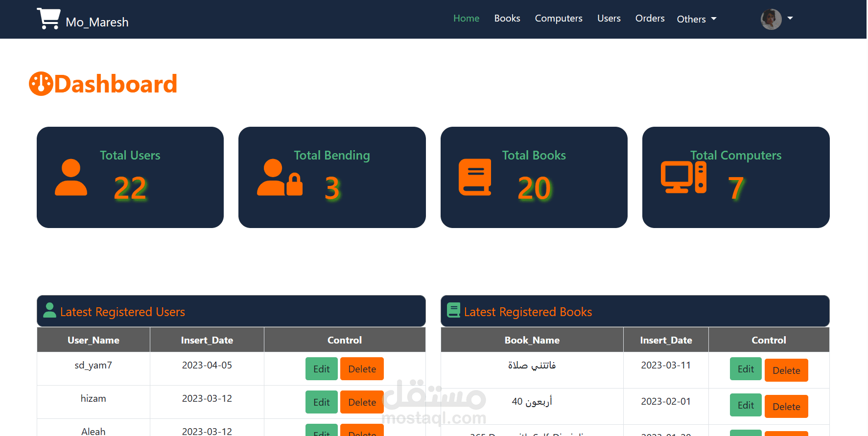This screenshot has width=868, height=436.
Task: Click the Total Users card label
Action: (130, 155)
